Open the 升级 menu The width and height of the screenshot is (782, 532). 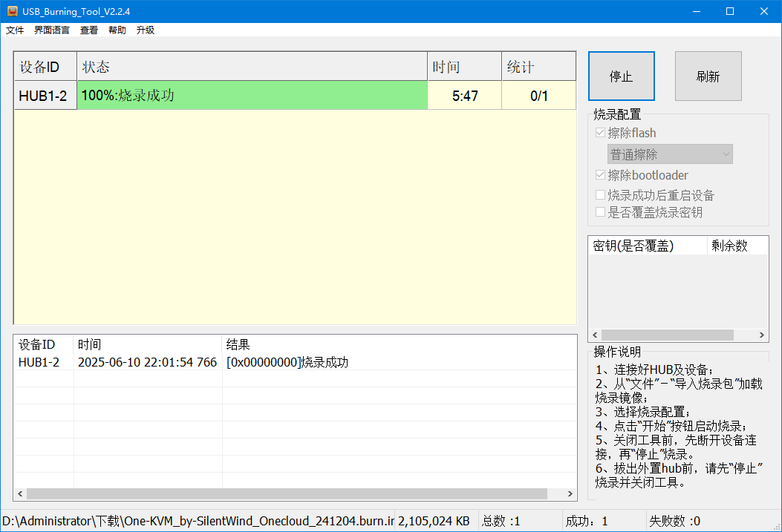click(146, 30)
